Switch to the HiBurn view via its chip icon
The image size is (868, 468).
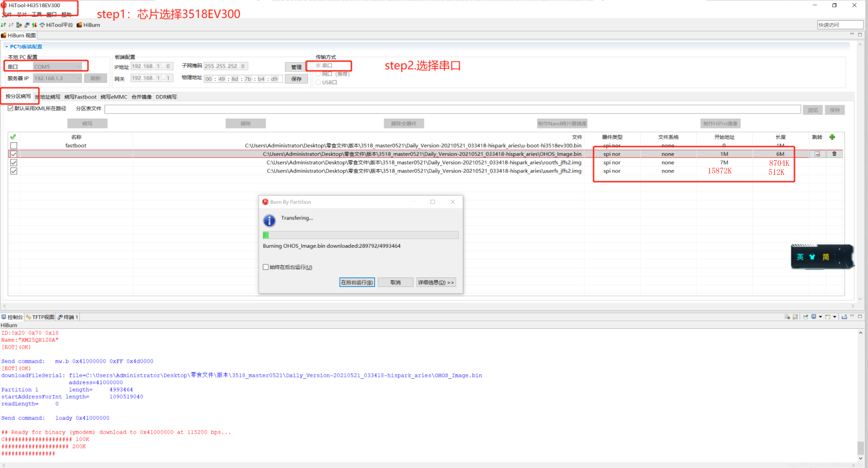[x=80, y=25]
